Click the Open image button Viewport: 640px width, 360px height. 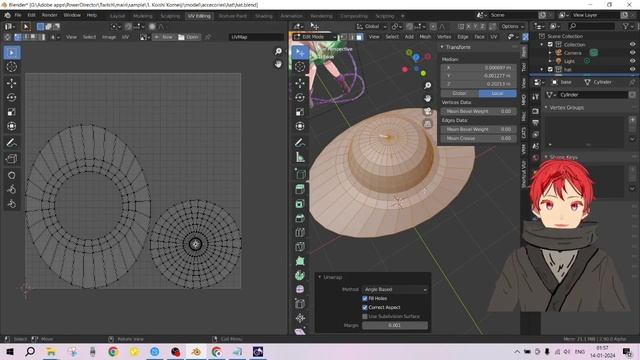coord(189,37)
